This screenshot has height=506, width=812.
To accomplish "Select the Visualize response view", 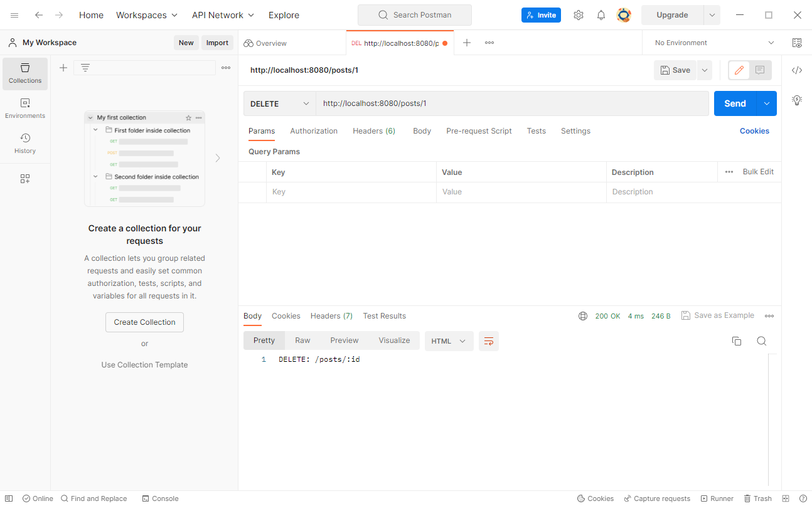I will (394, 340).
